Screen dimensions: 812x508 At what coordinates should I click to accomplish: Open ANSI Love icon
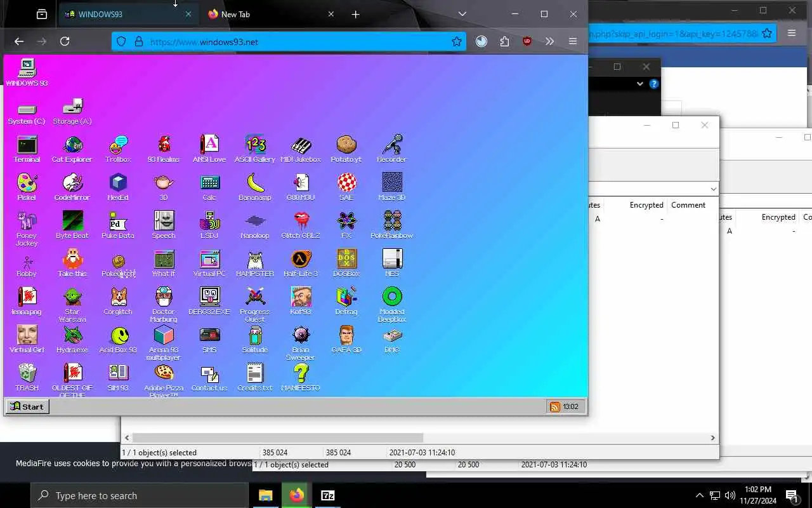[x=209, y=149]
